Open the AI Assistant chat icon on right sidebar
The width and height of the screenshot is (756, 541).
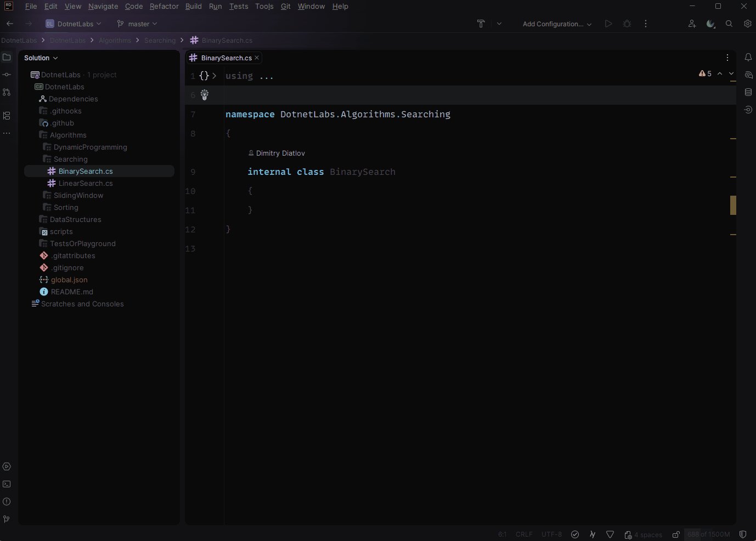click(x=748, y=75)
